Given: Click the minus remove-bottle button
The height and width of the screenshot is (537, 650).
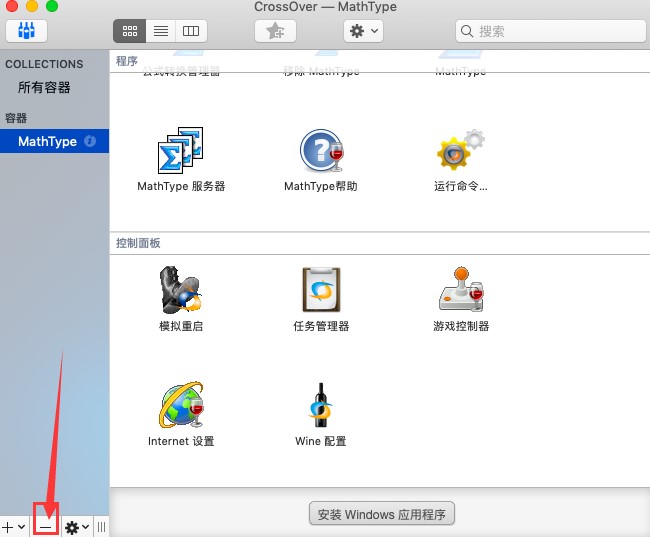Looking at the screenshot, I should click(46, 527).
